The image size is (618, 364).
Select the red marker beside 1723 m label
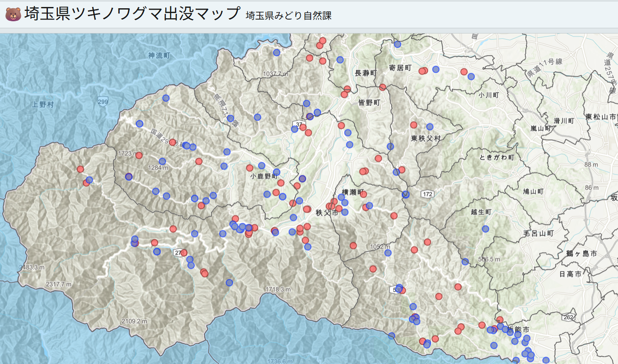pos(139,155)
